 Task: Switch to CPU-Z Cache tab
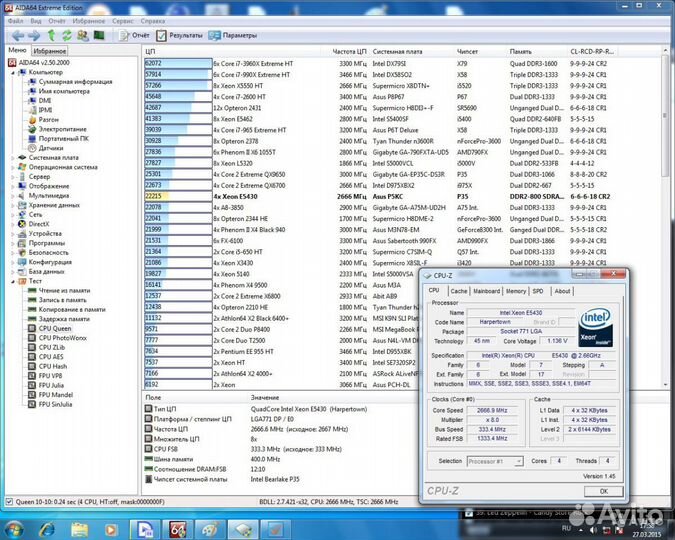tap(458, 291)
